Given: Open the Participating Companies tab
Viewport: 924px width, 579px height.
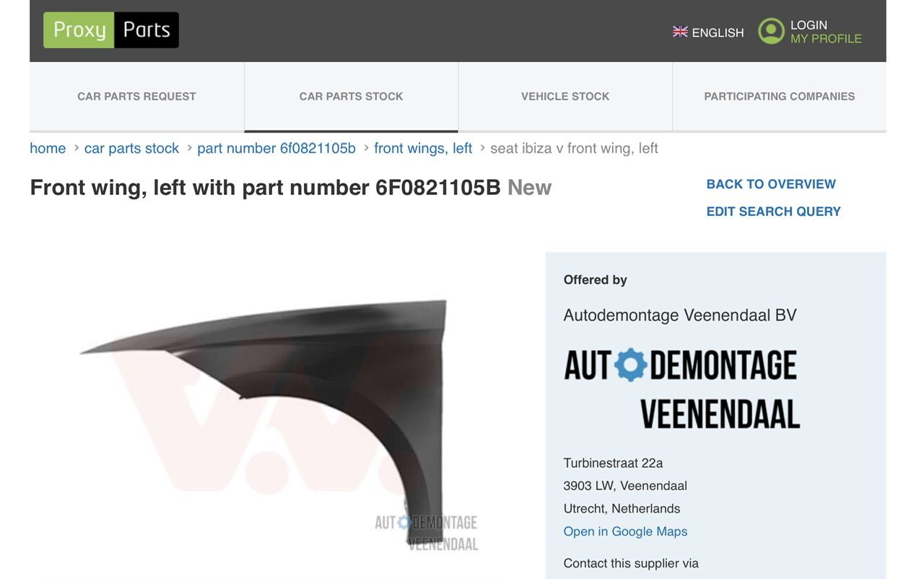Looking at the screenshot, I should [780, 96].
